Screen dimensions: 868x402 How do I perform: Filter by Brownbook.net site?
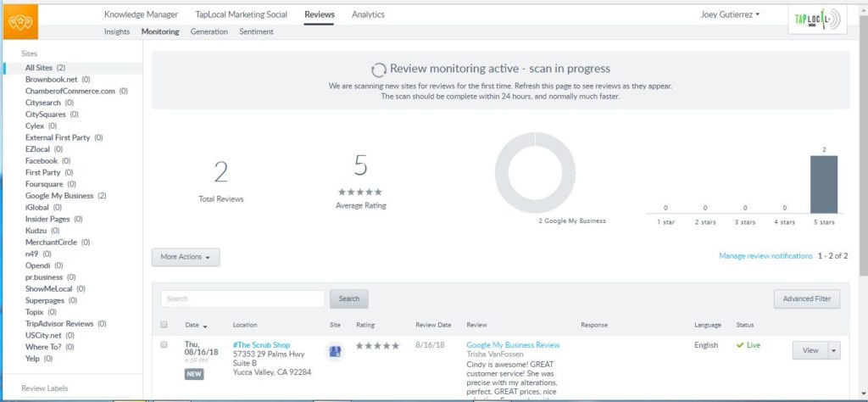[x=58, y=79]
